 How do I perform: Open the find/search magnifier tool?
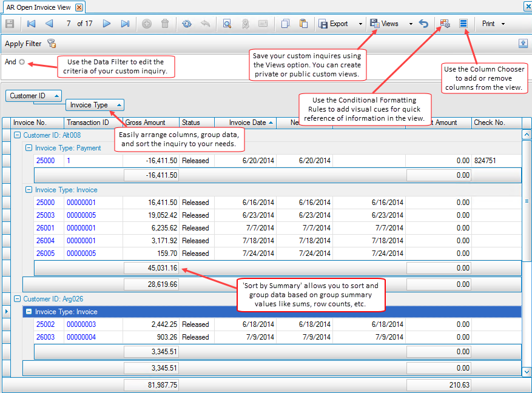pos(227,24)
